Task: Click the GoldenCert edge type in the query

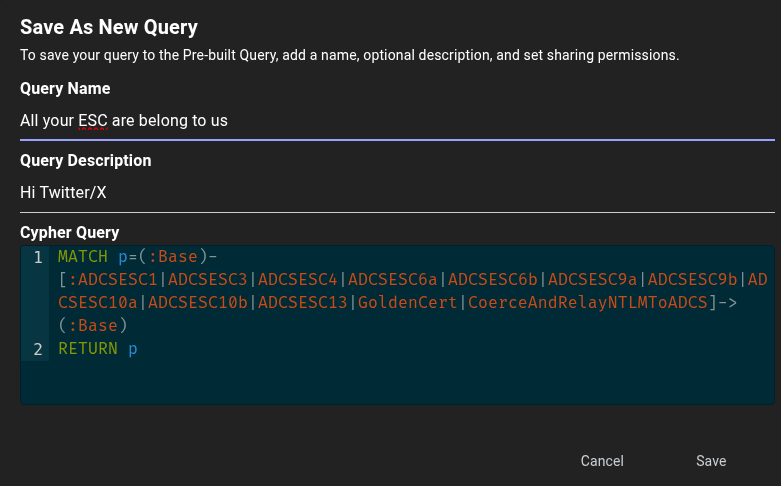Action: (x=408, y=303)
